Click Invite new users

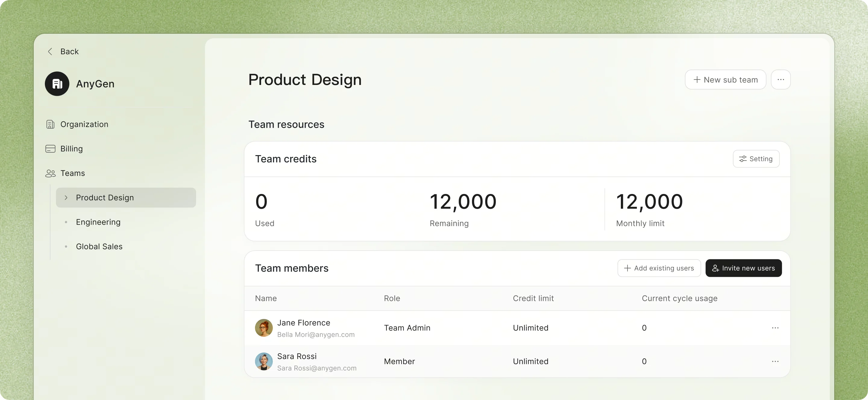pos(744,268)
